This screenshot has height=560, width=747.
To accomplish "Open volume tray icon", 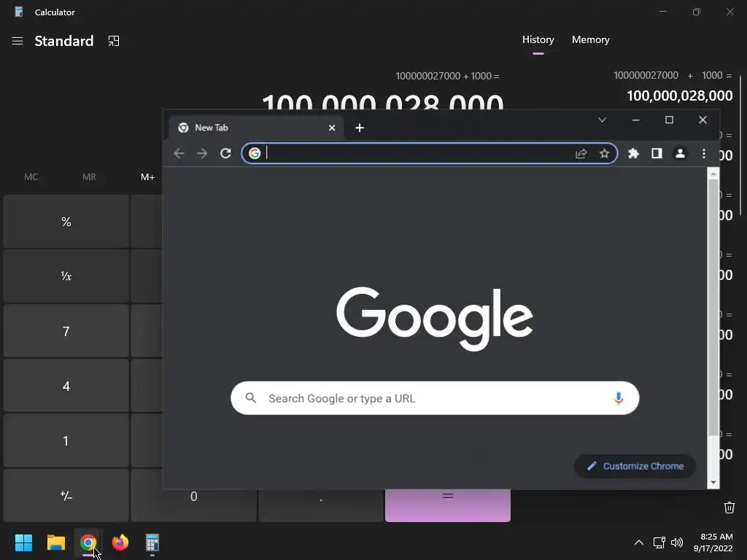I will pos(676,542).
